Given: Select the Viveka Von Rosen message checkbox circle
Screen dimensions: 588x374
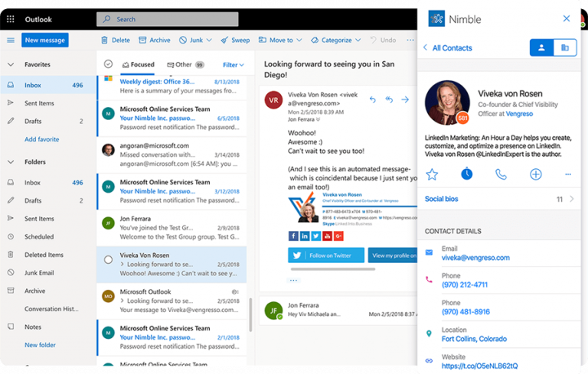Looking at the screenshot, I should tap(108, 260).
